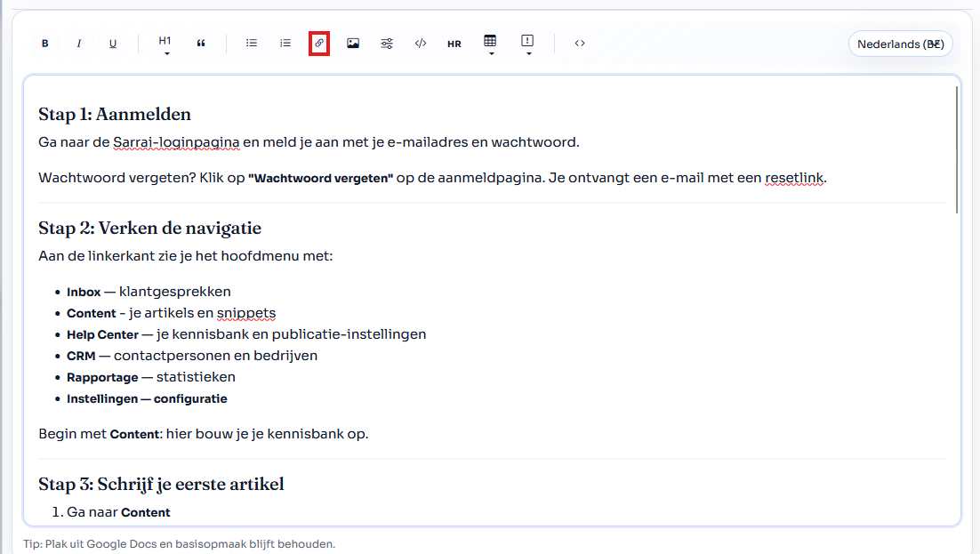
Task: Apply blockquote formatting
Action: (x=201, y=42)
